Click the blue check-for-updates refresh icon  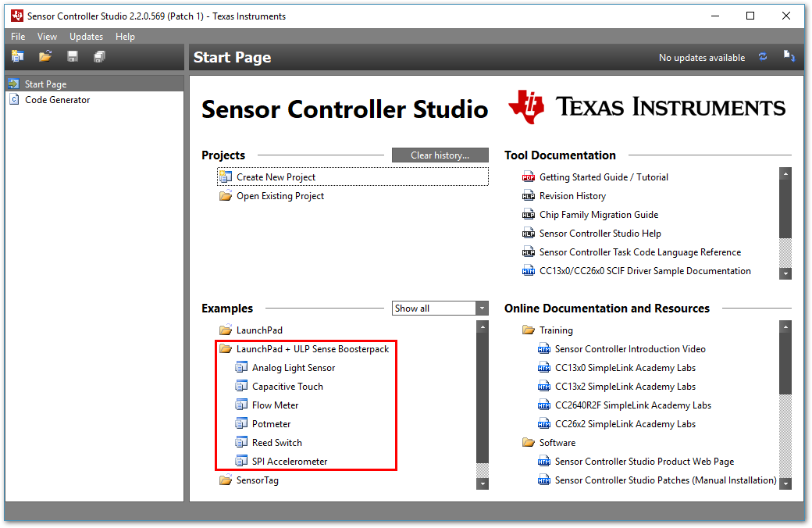click(x=763, y=57)
